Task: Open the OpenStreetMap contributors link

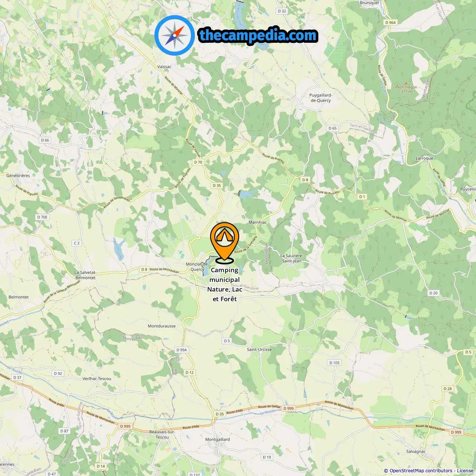Action: [421, 471]
